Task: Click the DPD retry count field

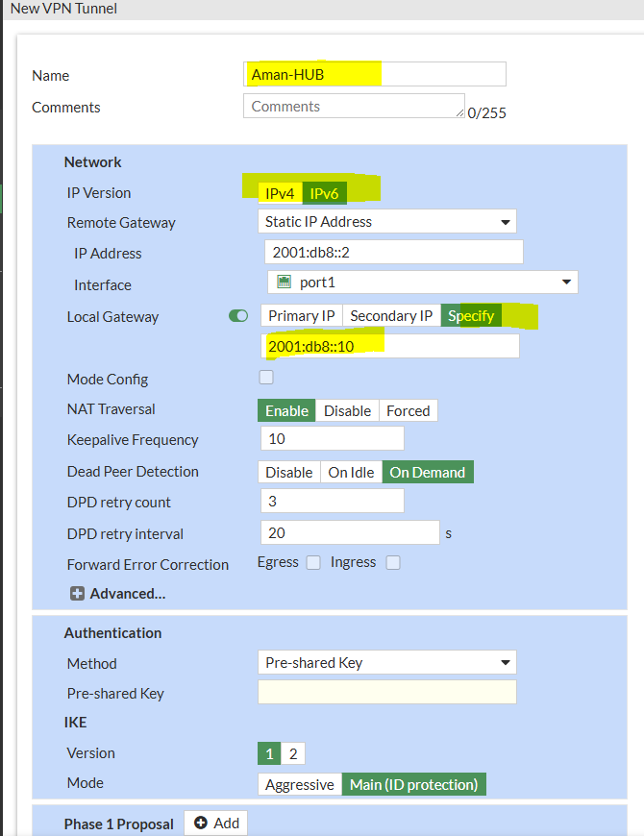Action: 333,501
